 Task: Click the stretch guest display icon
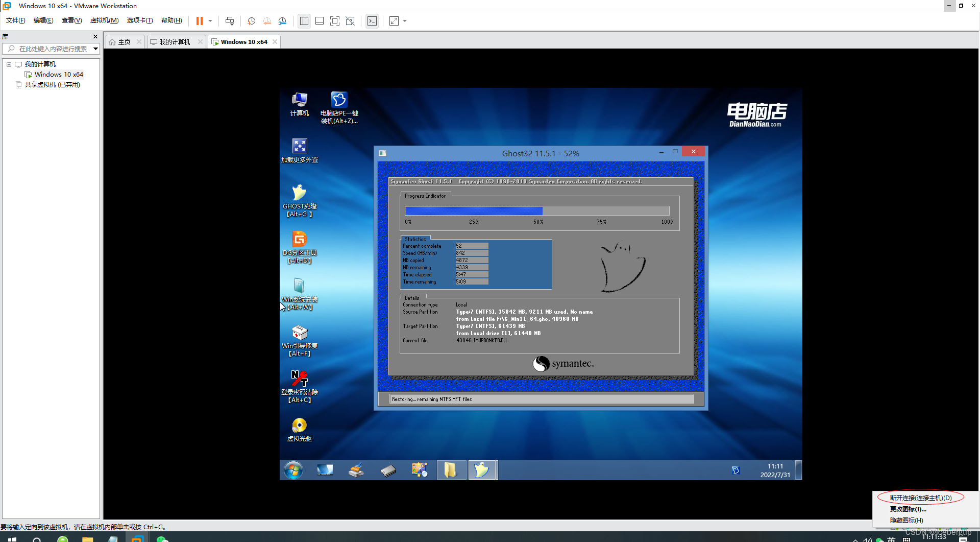click(394, 21)
